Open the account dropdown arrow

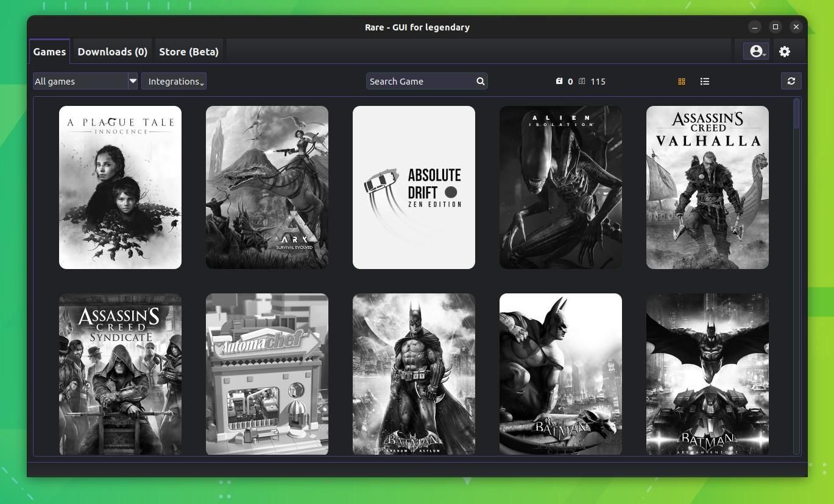click(x=763, y=54)
